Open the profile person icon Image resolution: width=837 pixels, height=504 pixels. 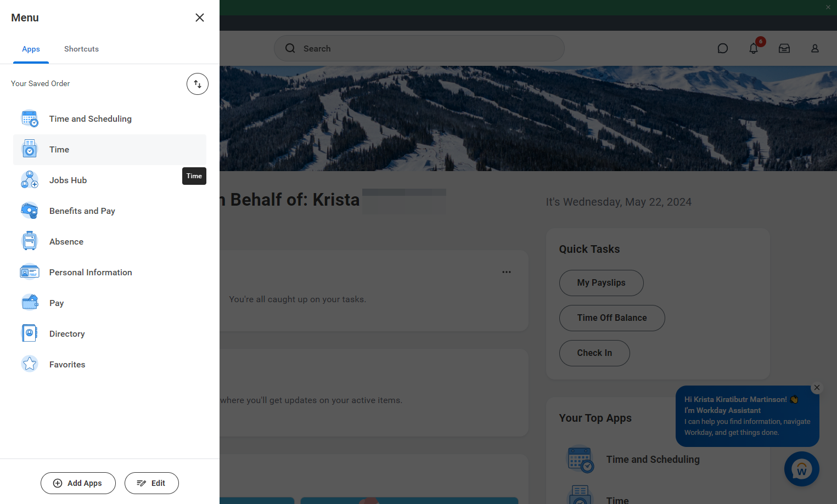click(x=815, y=48)
